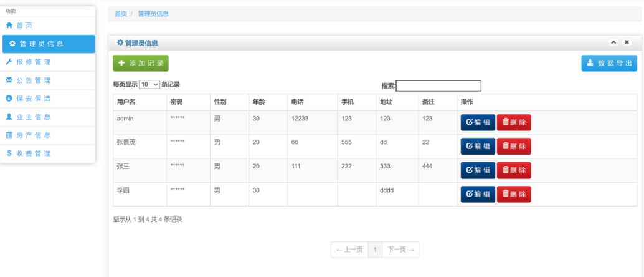Open 房产信息 in the sidebar menu
644x277 pixels.
(47, 135)
